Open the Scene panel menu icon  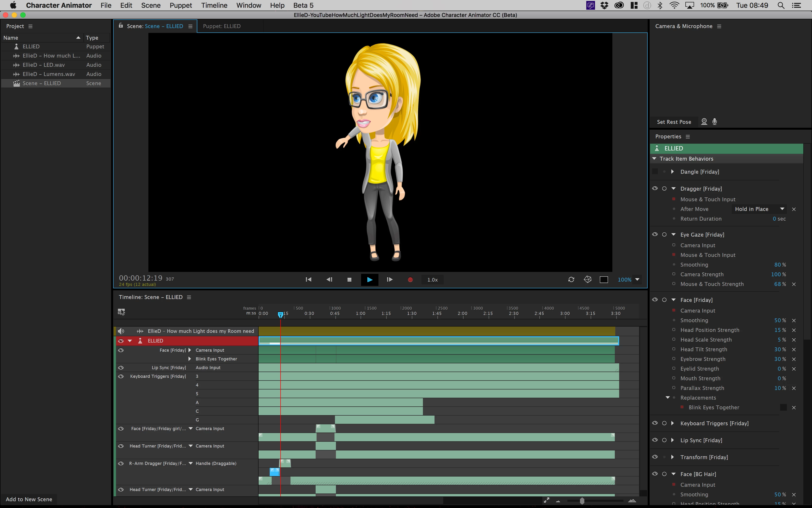(x=190, y=26)
